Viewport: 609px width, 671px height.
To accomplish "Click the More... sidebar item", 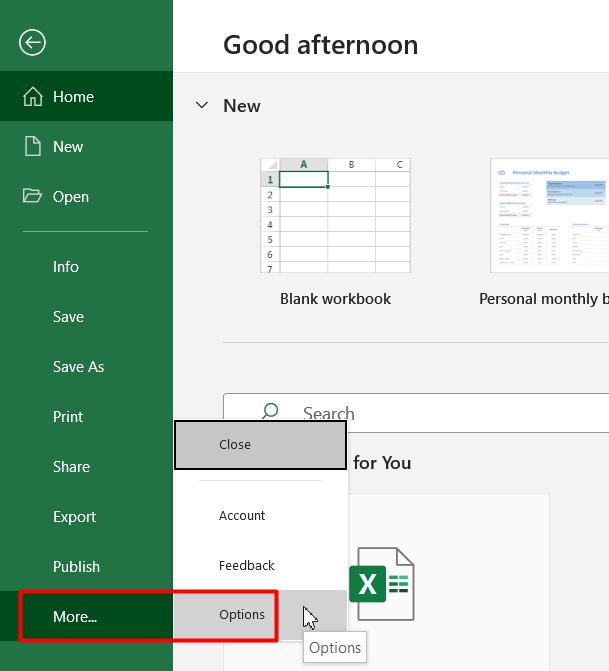I will coord(86,616).
